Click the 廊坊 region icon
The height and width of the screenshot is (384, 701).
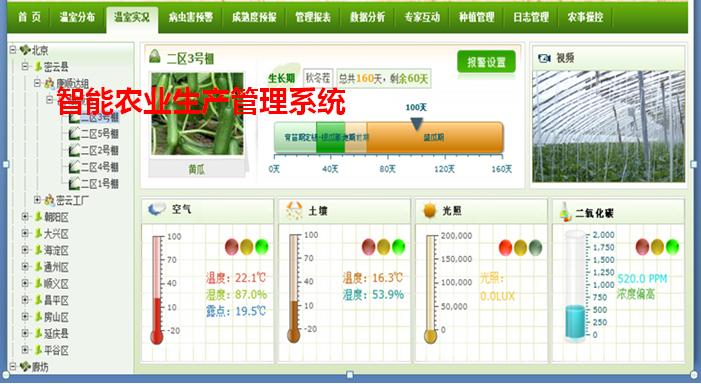25,367
